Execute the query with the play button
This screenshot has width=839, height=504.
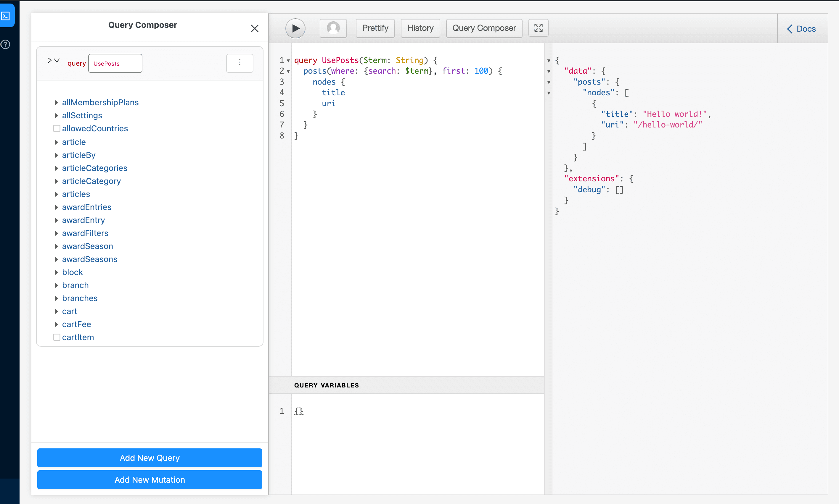(x=295, y=28)
